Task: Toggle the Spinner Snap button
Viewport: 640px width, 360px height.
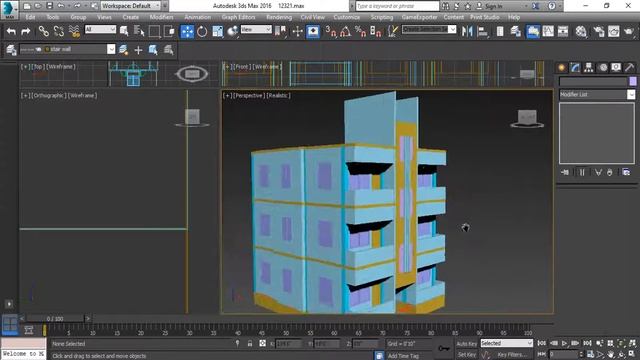Action: pyautogui.click(x=376, y=31)
